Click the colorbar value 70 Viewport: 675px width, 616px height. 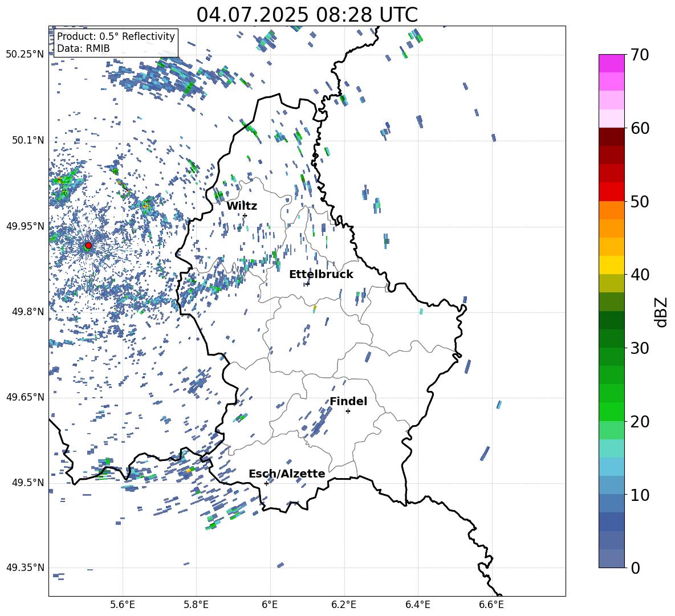click(640, 55)
